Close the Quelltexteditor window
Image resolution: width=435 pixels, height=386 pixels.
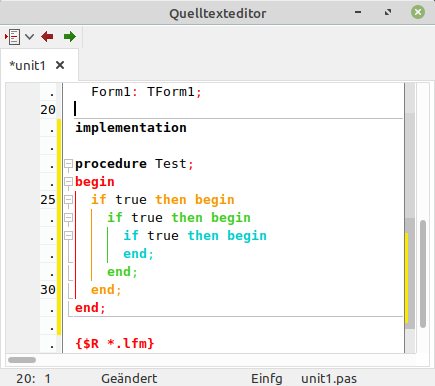point(418,12)
